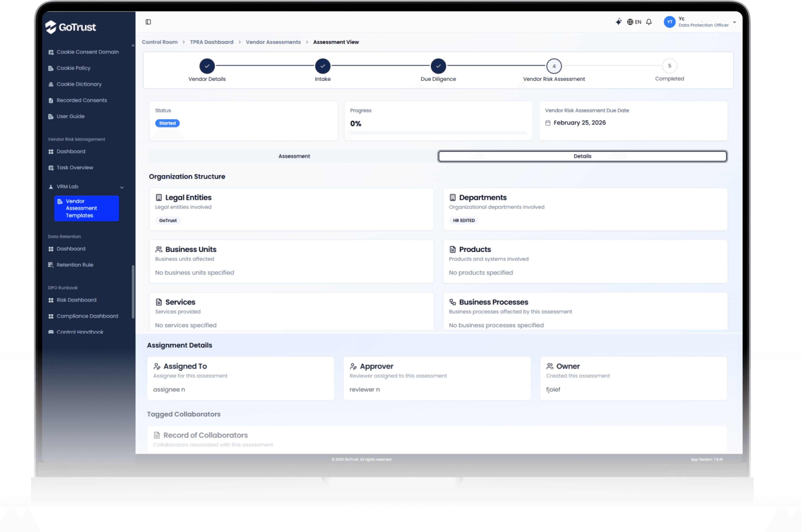Open Retention Rule in sidebar
Viewport: 802px width, 532px height.
point(75,265)
